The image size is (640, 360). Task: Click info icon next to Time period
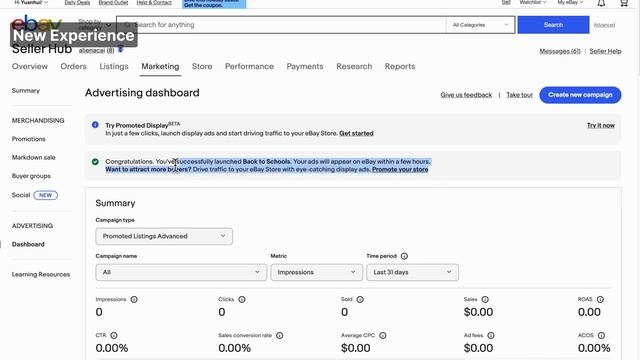404,256
